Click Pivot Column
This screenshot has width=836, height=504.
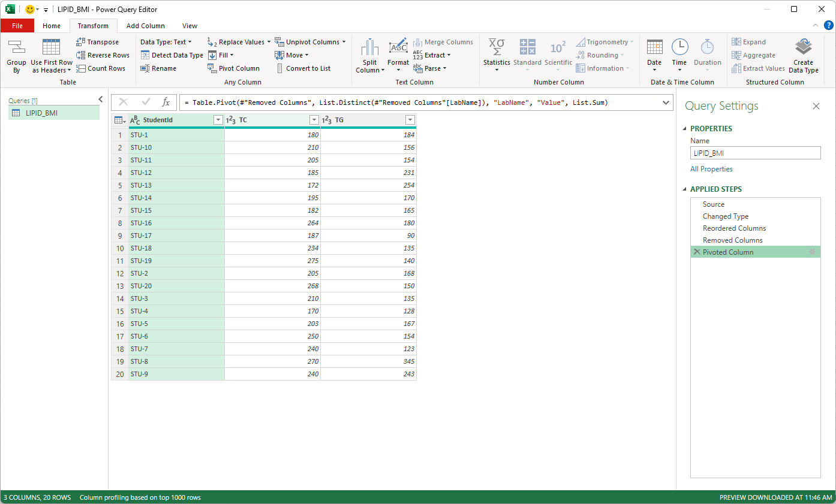(234, 68)
